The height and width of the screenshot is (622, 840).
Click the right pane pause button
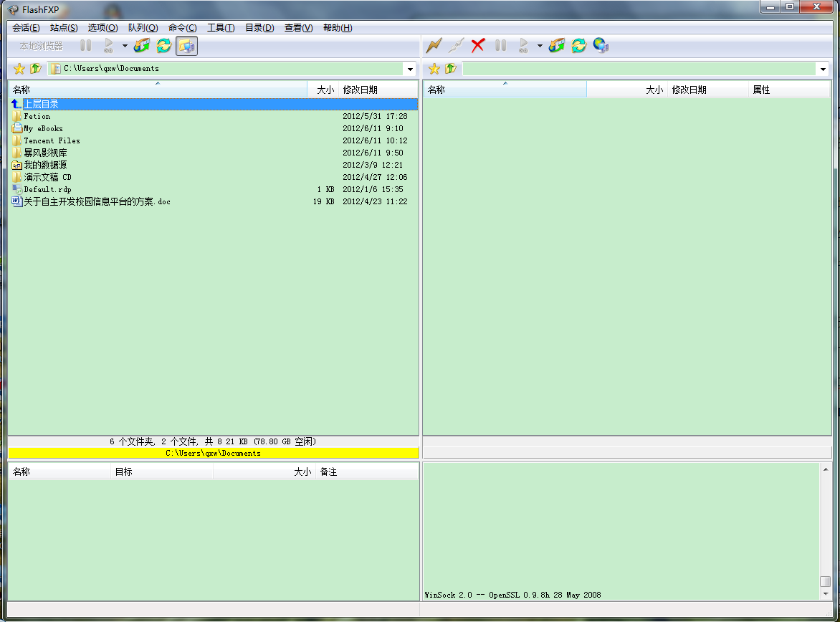tap(501, 46)
